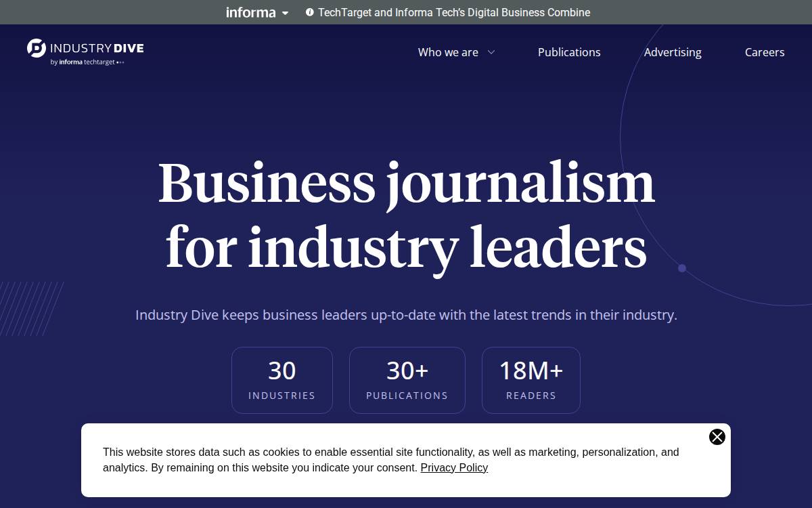This screenshot has height=508, width=812.
Task: Click the 30 Industries stat card
Action: point(282,380)
